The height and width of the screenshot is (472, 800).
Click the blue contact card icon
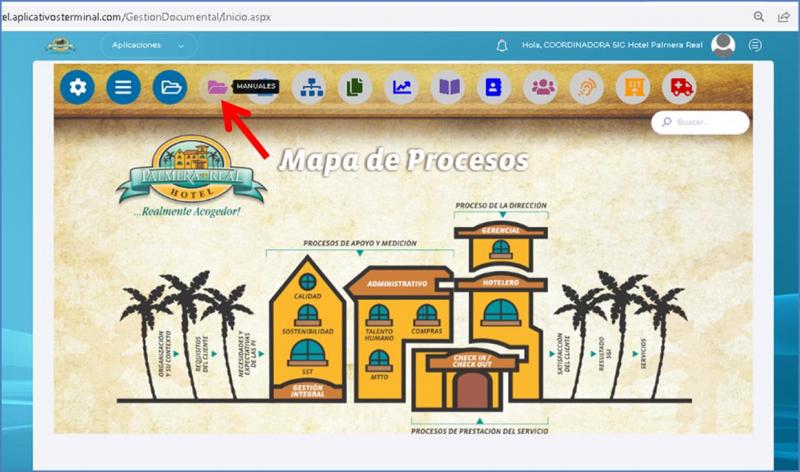[494, 87]
